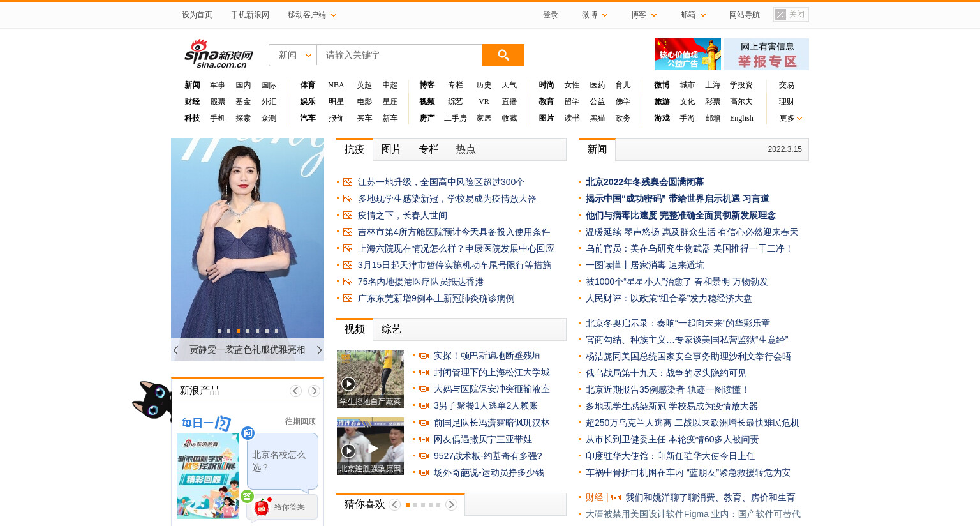Click the 每日一问 logo
This screenshot has height=526, width=980.
pos(206,423)
